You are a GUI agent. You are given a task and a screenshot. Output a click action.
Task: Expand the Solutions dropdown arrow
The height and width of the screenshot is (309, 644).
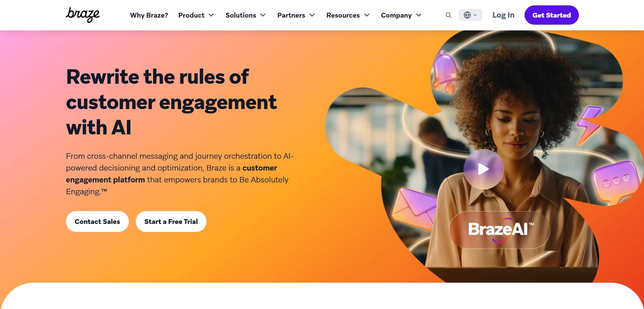click(x=263, y=15)
